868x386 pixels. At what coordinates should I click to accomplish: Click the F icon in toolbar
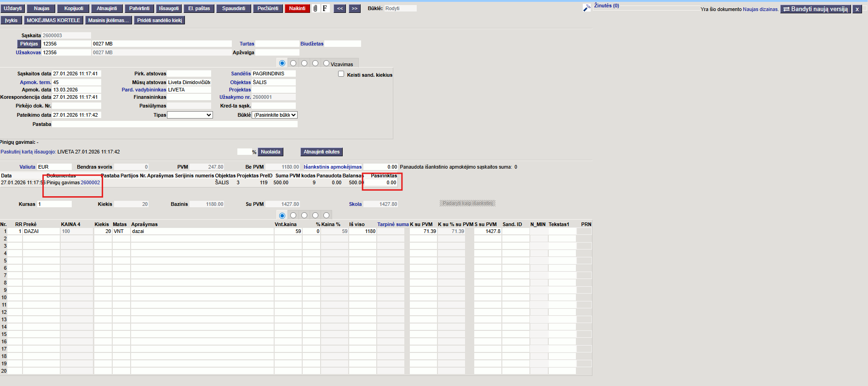point(325,8)
